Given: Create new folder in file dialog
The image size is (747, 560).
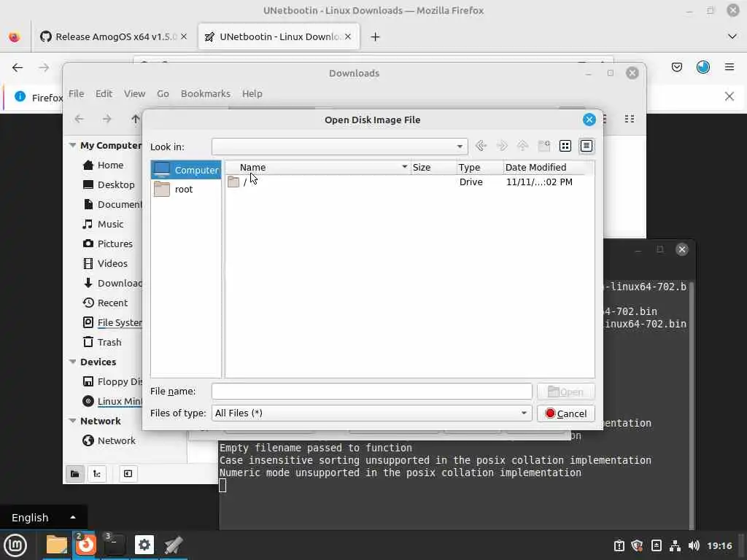Looking at the screenshot, I should point(544,146).
